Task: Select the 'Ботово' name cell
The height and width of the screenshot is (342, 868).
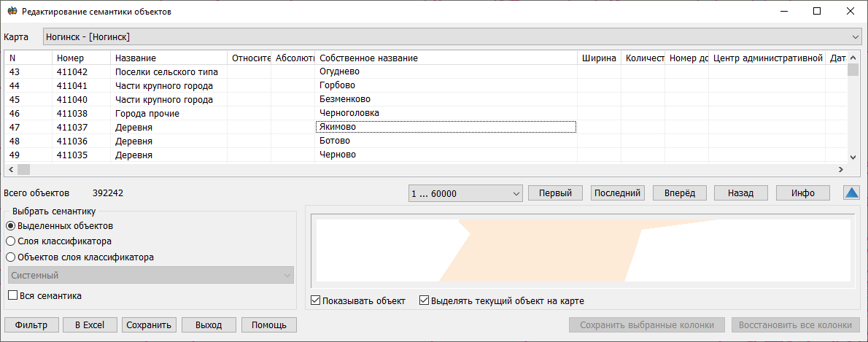Action: pos(446,141)
